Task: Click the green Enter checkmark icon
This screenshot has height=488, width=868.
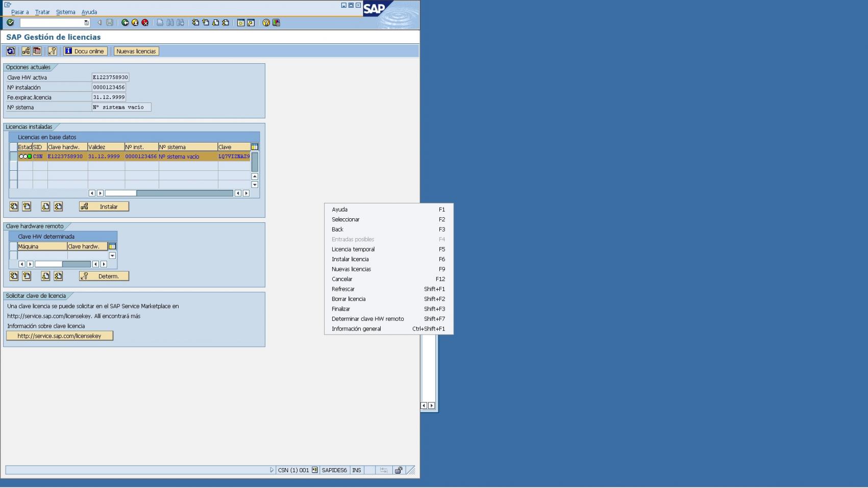Action: click(x=10, y=22)
